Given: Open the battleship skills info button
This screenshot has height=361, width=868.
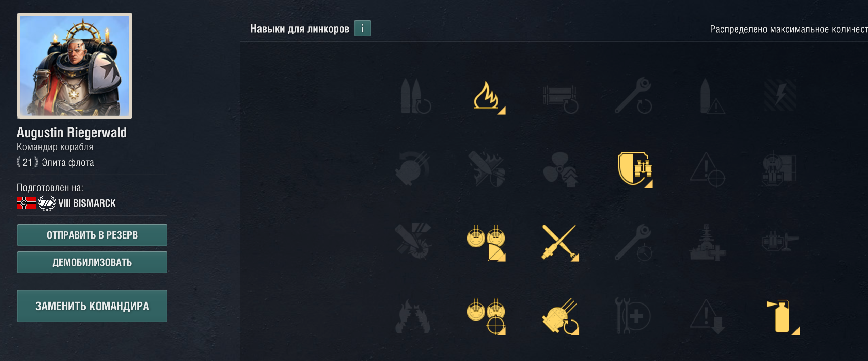Looking at the screenshot, I should [x=362, y=28].
